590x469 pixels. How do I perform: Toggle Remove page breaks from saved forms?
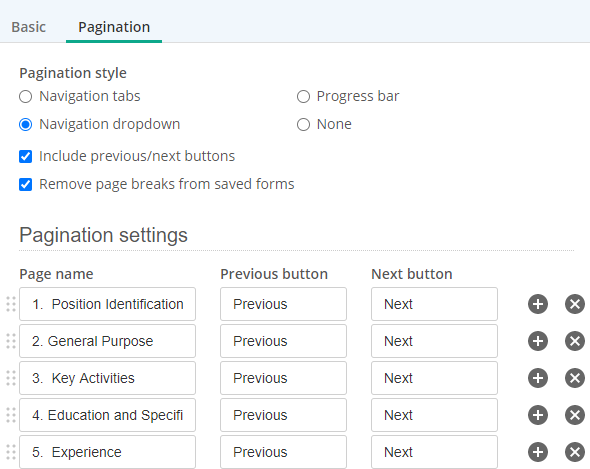26,184
